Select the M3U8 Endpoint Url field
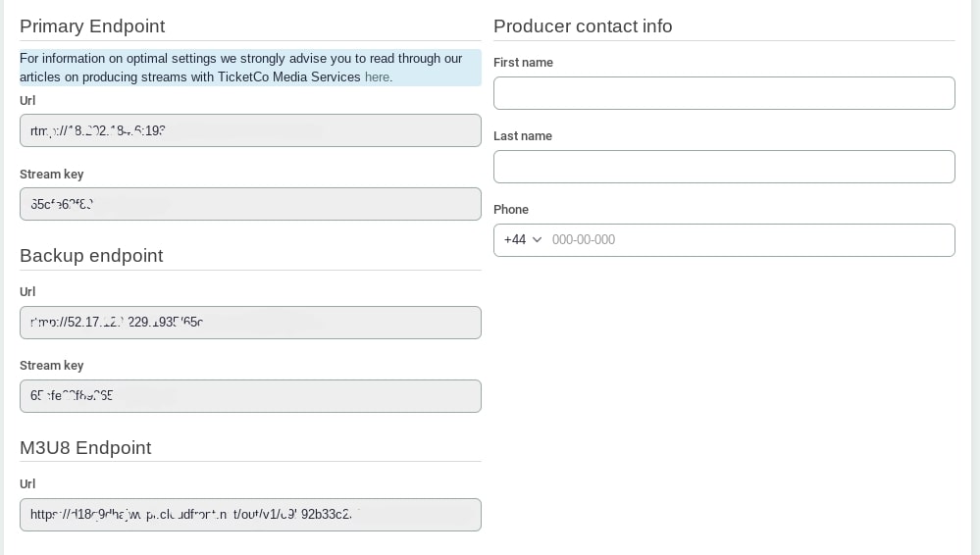The width and height of the screenshot is (980, 555). [250, 515]
